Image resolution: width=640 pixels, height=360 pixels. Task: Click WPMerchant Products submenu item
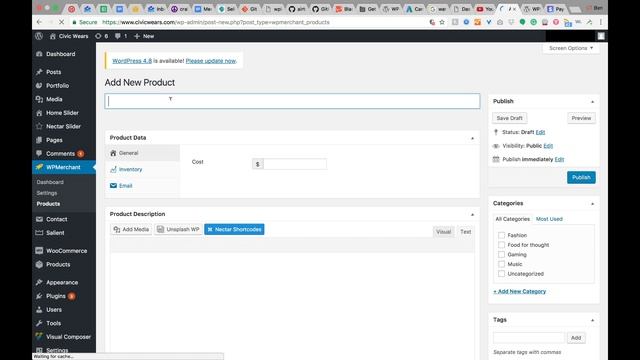tap(48, 204)
